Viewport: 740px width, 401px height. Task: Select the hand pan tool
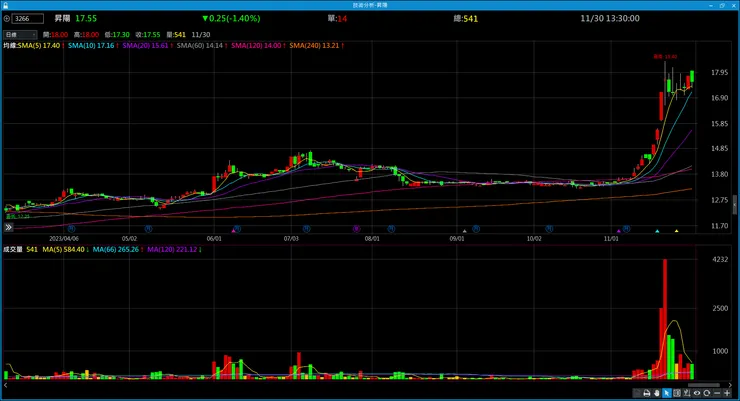click(656, 393)
